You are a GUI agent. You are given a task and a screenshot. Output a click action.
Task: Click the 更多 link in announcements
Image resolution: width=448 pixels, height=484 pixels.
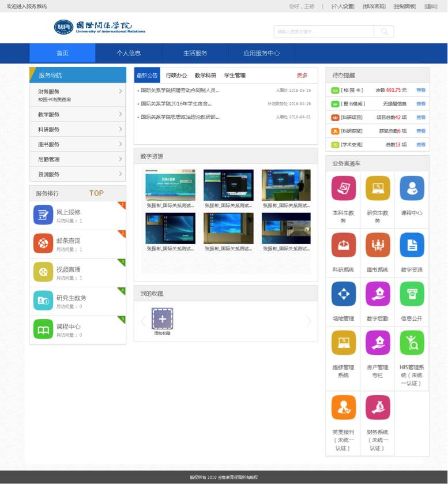(302, 76)
